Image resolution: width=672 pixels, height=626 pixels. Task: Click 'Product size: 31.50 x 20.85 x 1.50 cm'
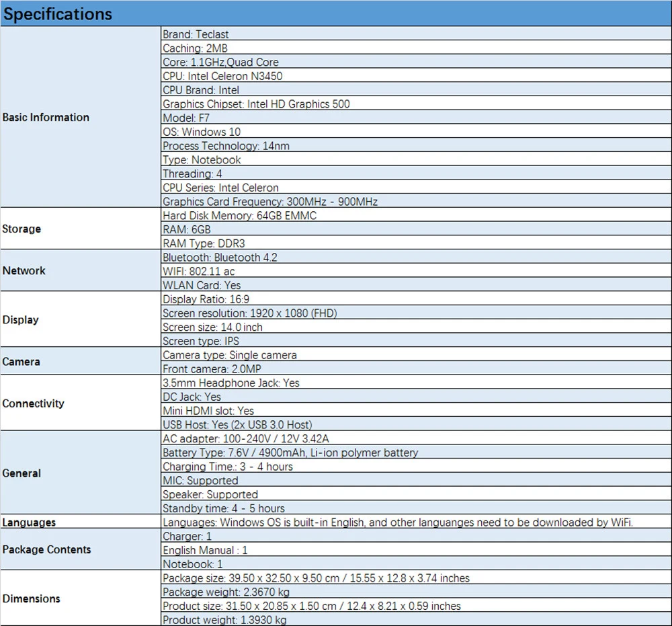point(416,605)
